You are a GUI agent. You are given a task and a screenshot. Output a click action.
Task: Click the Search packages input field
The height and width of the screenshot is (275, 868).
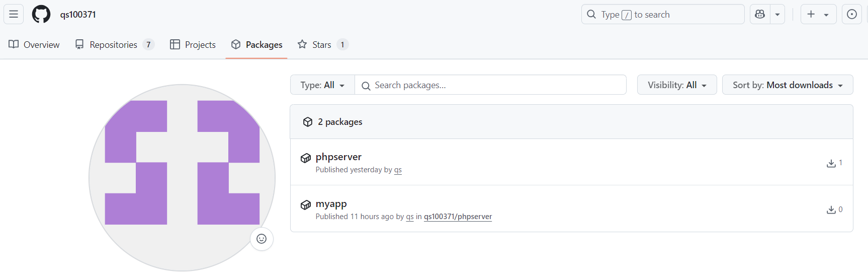(490, 85)
